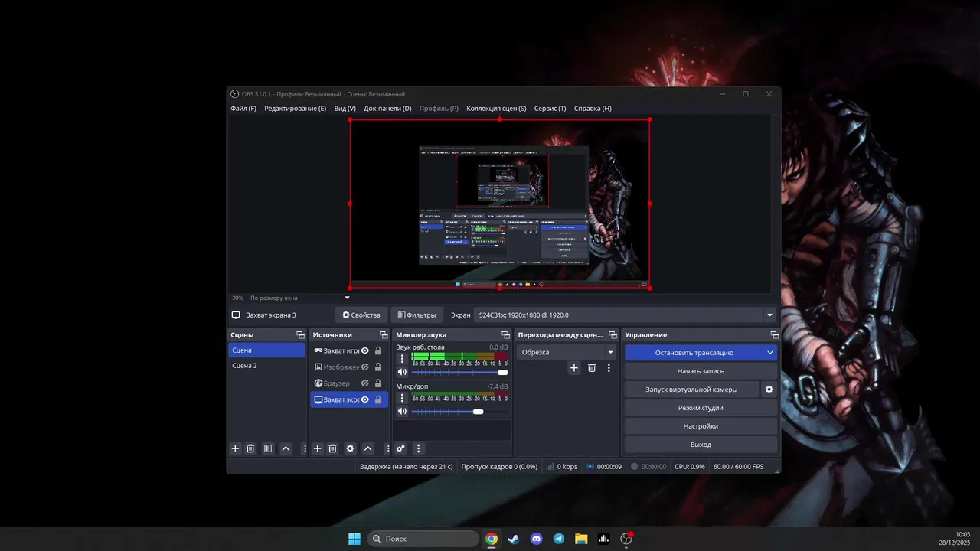
Task: Open Настройки from controls panel
Action: pos(701,426)
